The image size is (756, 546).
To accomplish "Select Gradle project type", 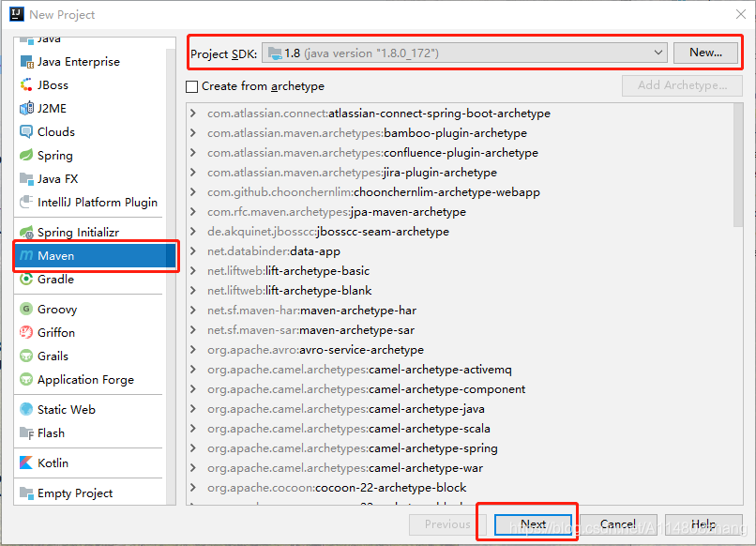I will pos(90,279).
